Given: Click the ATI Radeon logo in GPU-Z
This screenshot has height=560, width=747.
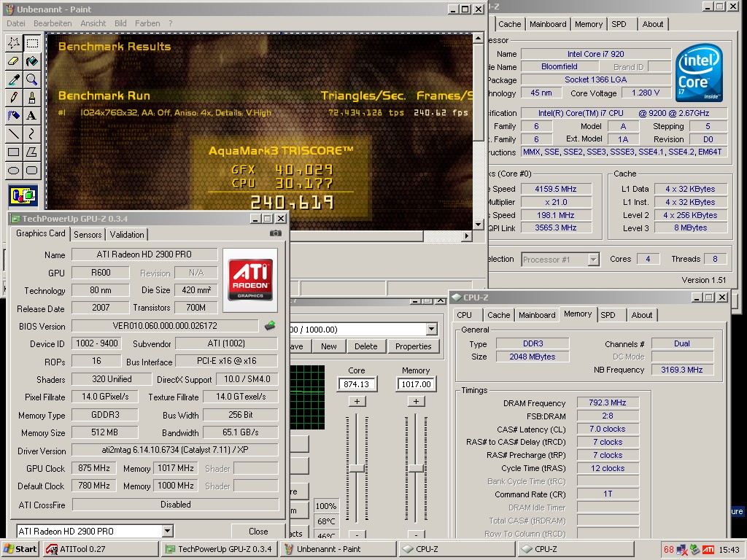Looking at the screenshot, I should 250,280.
